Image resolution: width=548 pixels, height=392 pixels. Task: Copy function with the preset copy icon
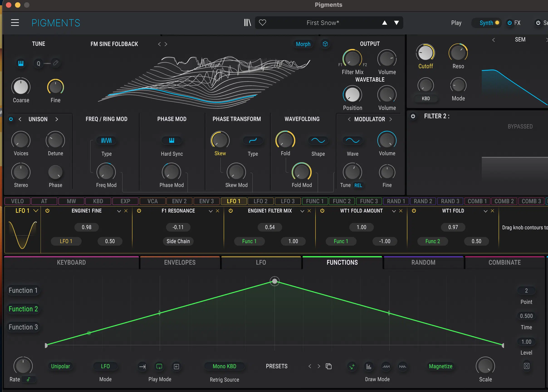[329, 366]
